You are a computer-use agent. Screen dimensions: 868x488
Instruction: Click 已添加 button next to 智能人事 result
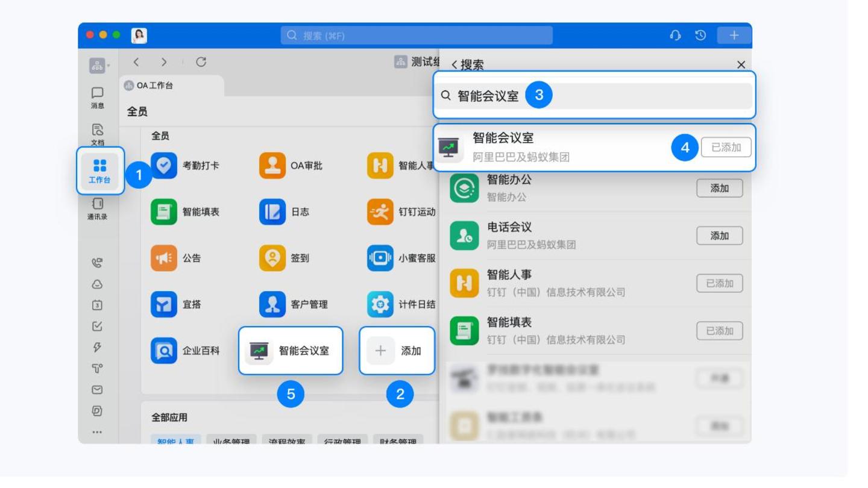point(720,283)
